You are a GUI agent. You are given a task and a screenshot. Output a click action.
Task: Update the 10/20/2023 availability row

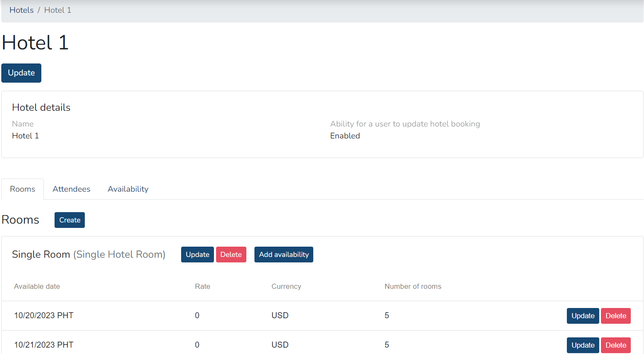[x=583, y=316]
